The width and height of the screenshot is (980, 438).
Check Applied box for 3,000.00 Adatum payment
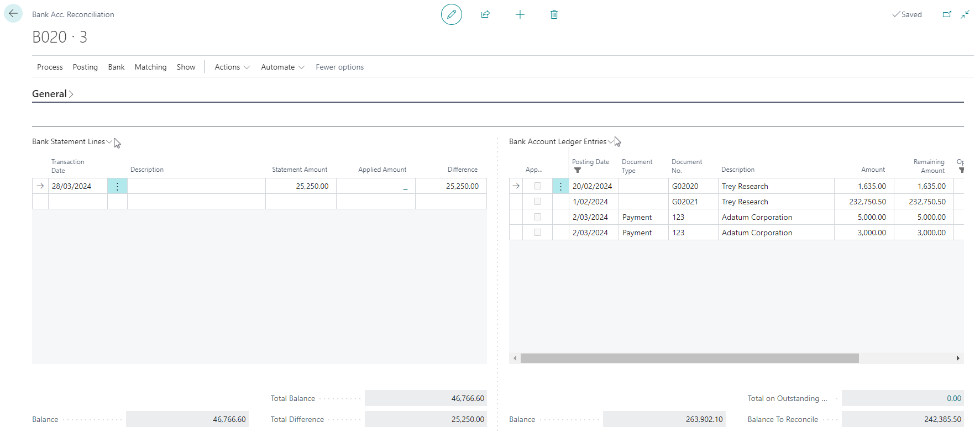tap(537, 233)
